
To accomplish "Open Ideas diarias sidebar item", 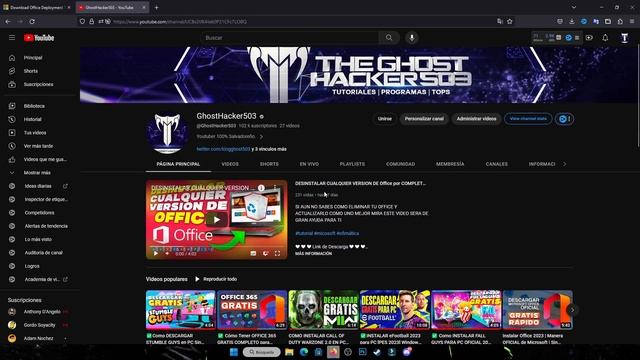I will pos(39,186).
